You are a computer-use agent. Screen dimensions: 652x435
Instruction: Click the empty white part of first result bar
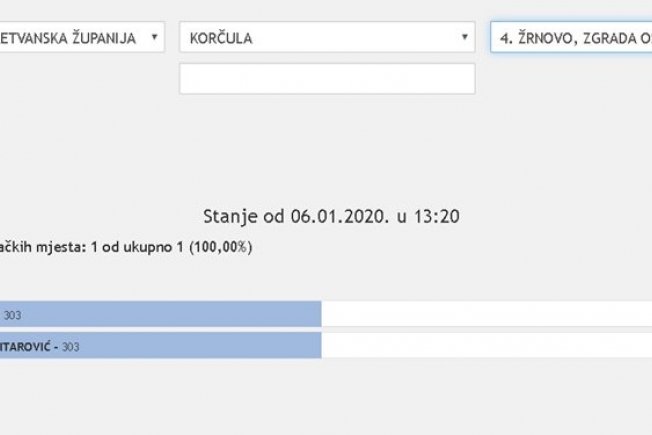(x=486, y=314)
